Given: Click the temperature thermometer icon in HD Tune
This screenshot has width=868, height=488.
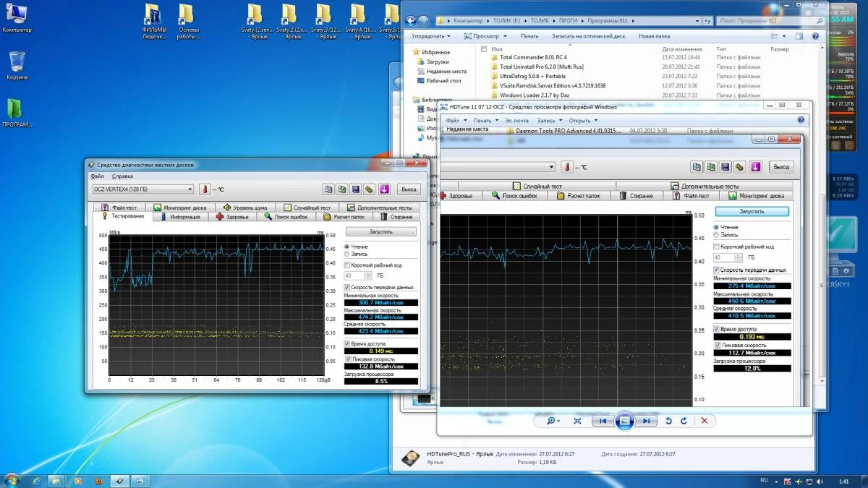Looking at the screenshot, I should (x=205, y=189).
